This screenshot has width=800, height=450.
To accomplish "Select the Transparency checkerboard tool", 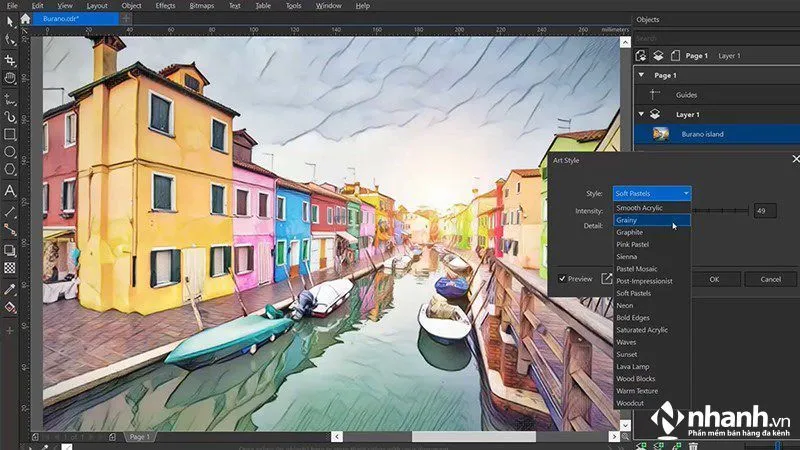I will pyautogui.click(x=10, y=268).
